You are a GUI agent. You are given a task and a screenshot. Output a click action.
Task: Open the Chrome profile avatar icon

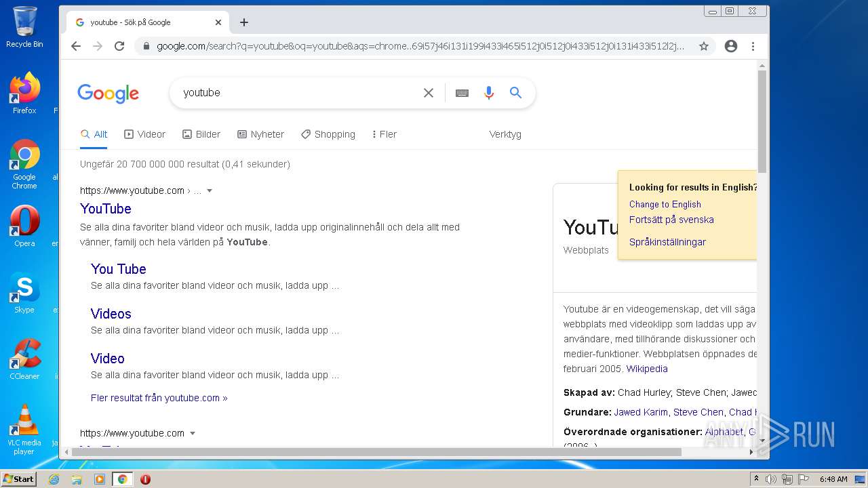pos(731,46)
